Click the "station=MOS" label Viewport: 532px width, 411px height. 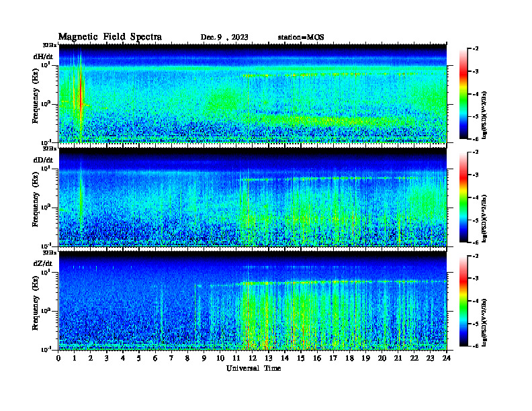301,38
